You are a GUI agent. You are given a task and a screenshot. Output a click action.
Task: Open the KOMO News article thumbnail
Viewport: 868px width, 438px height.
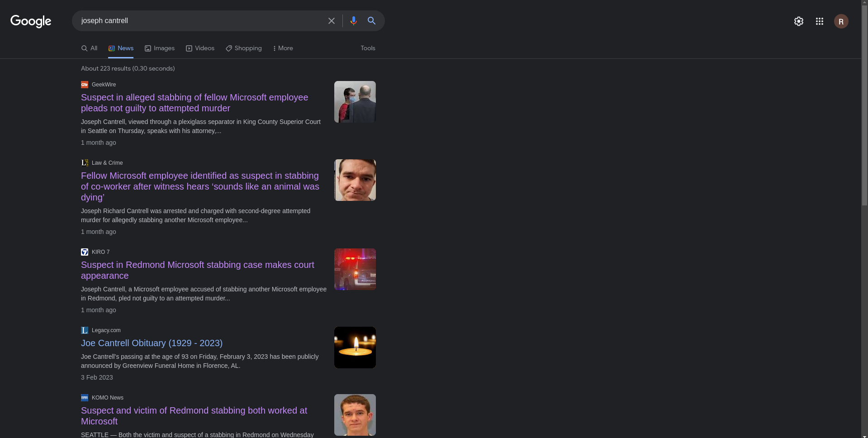click(355, 415)
